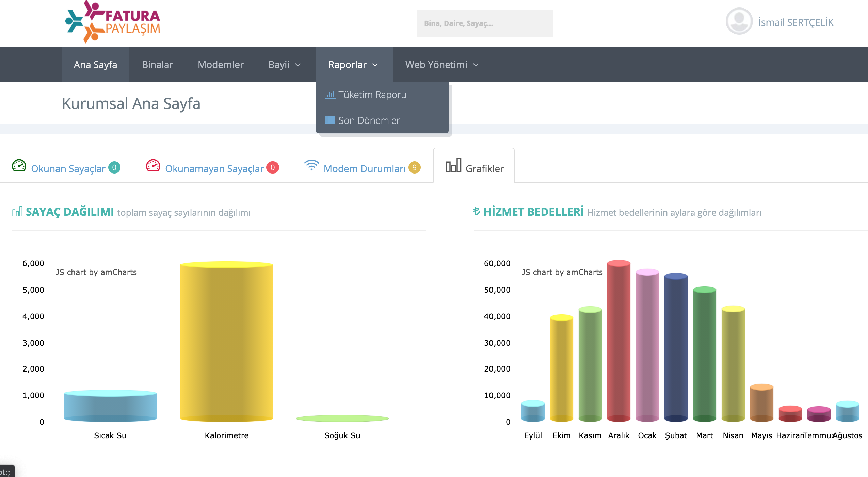Click the yellow Ekim bar
This screenshot has height=477, width=868.
pyautogui.click(x=562, y=368)
